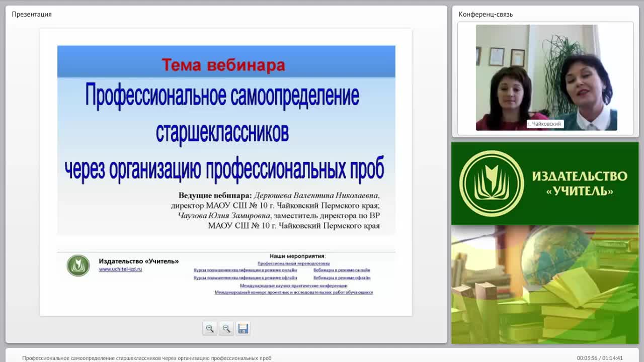Zoom in on the presentation slide
644x362 pixels.
[x=210, y=328]
